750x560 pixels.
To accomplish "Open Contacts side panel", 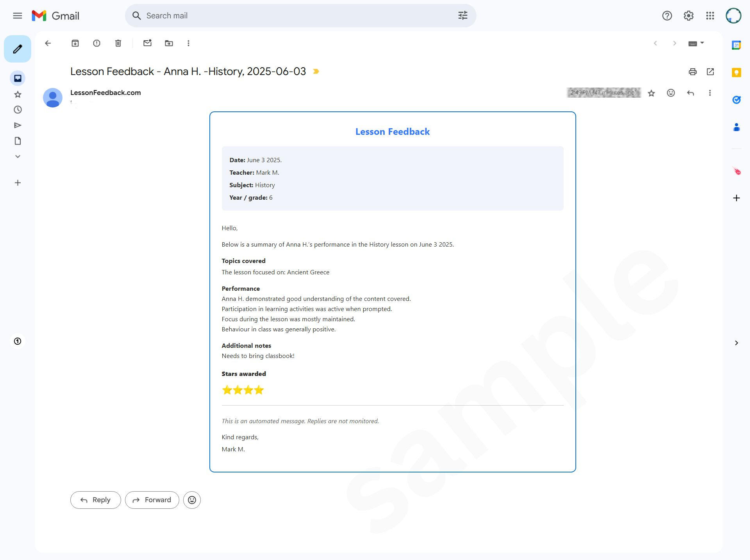I will pos(736,127).
